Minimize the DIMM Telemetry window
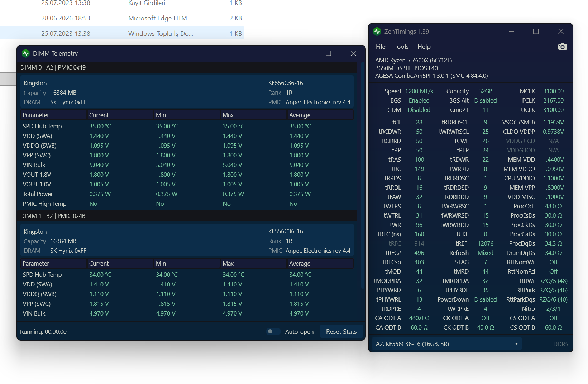The height and width of the screenshot is (384, 588). point(304,53)
